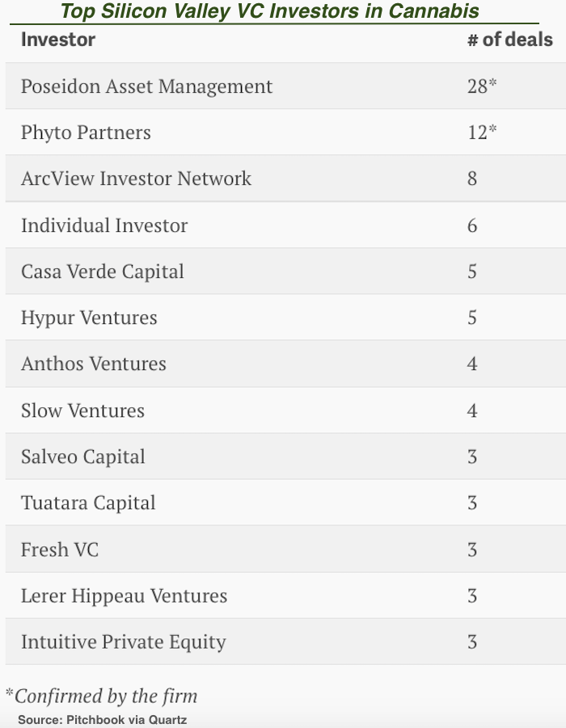Select the Phyto Partners row
Image resolution: width=566 pixels, height=728 pixels.
coord(285,132)
